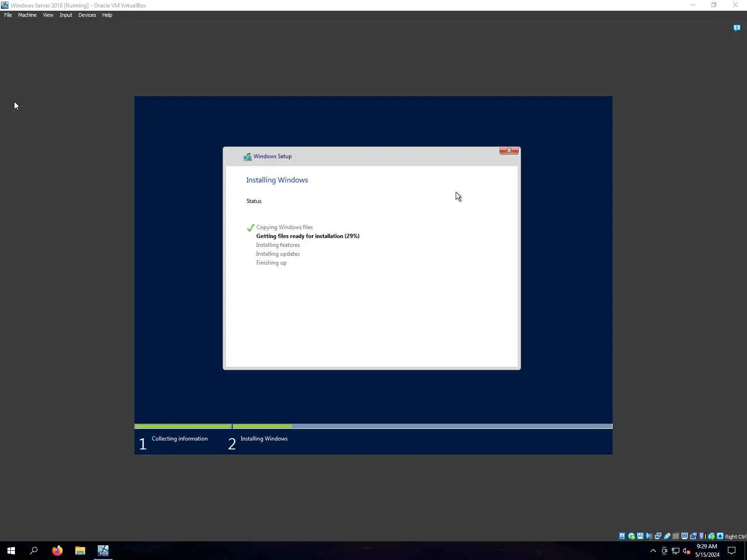747x560 pixels.
Task: Click the recording status indicator
Action: pos(693,536)
